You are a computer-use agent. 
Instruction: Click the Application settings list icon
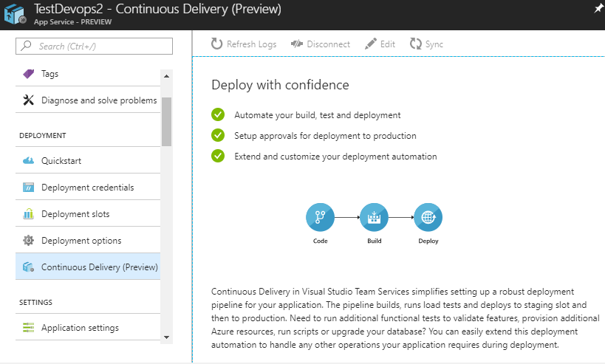click(29, 327)
